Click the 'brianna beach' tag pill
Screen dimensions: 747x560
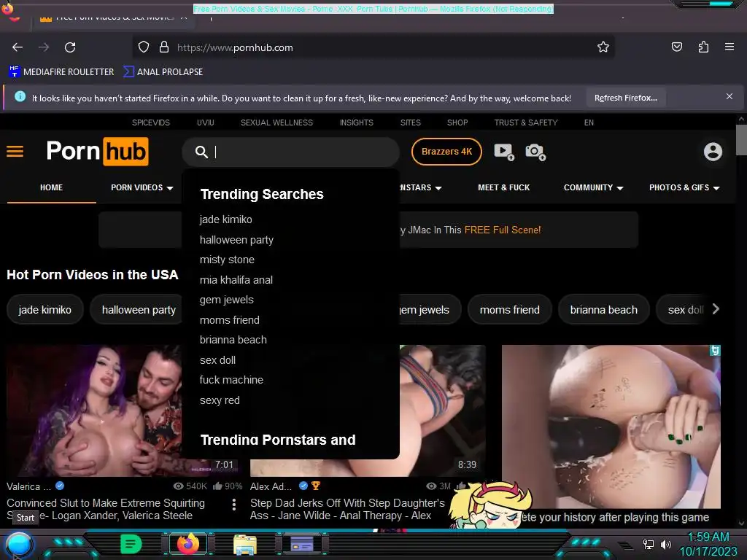(603, 309)
